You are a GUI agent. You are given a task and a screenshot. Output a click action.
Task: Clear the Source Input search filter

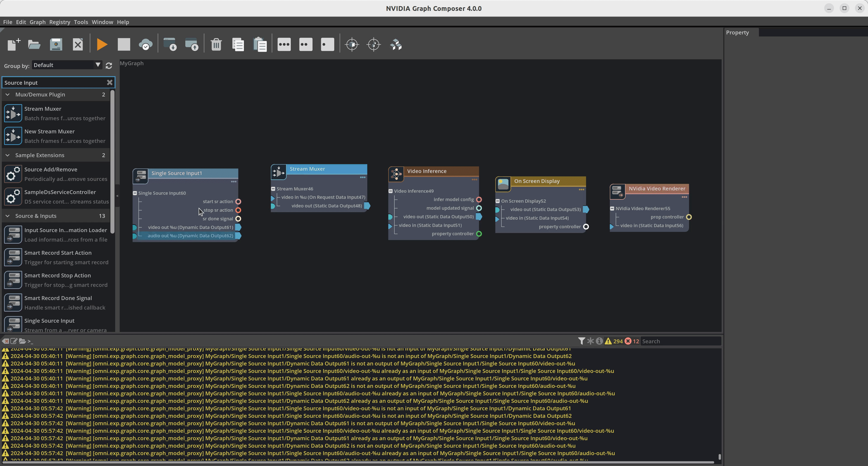109,82
